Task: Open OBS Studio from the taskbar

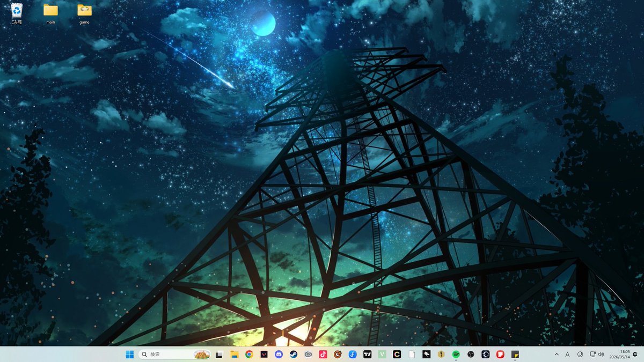Action: [x=471, y=354]
